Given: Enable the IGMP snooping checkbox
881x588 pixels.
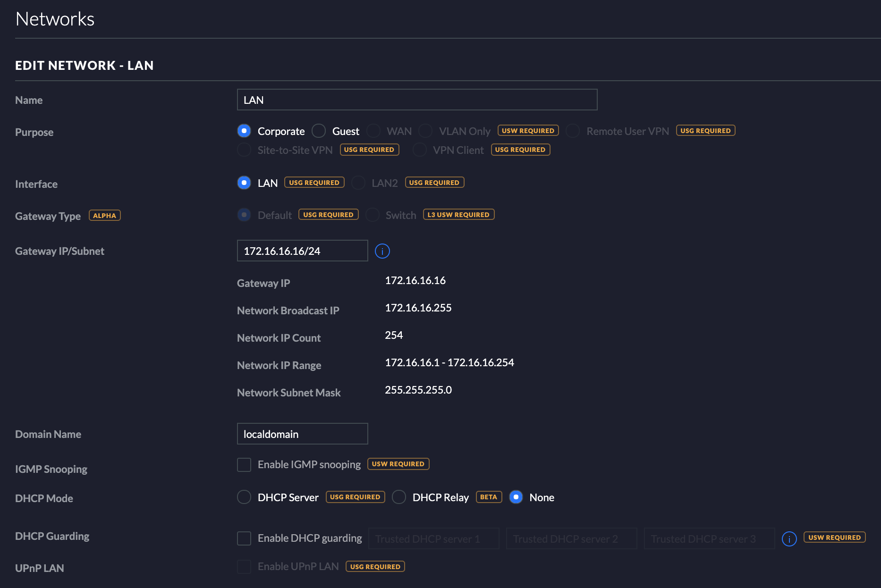Looking at the screenshot, I should point(244,465).
